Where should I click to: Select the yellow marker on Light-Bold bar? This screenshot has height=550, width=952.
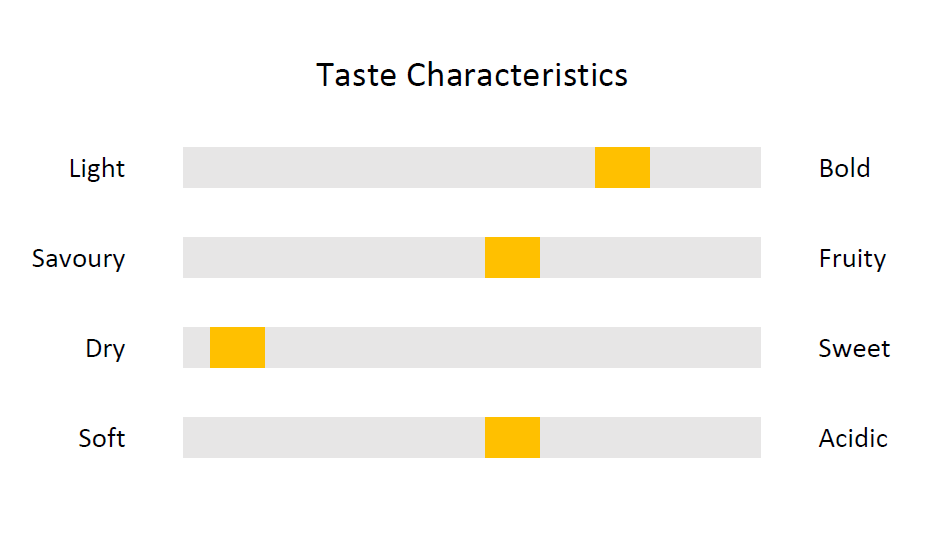622,168
